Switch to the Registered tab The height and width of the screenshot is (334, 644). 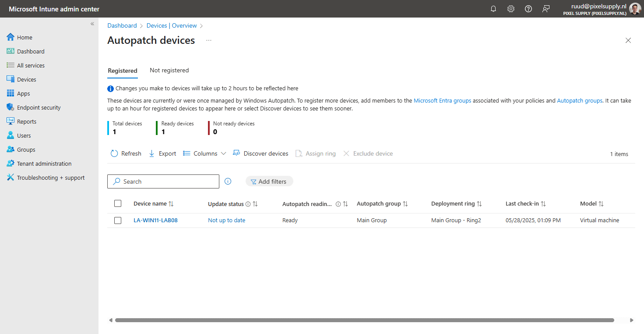coord(123,71)
